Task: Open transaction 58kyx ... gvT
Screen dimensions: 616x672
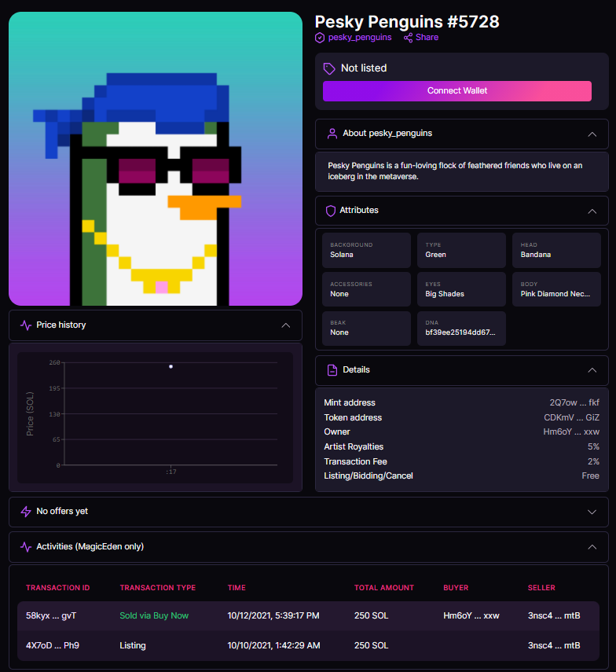Action: pyautogui.click(x=51, y=616)
